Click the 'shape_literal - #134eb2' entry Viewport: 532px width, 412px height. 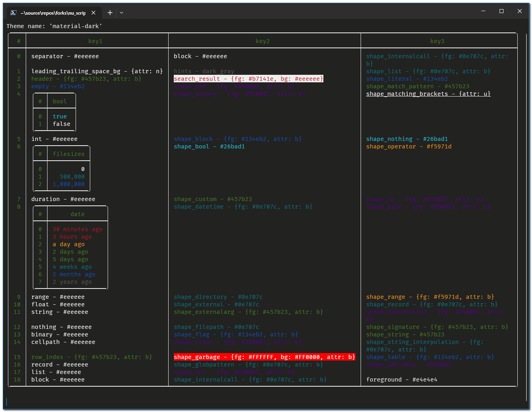point(407,79)
